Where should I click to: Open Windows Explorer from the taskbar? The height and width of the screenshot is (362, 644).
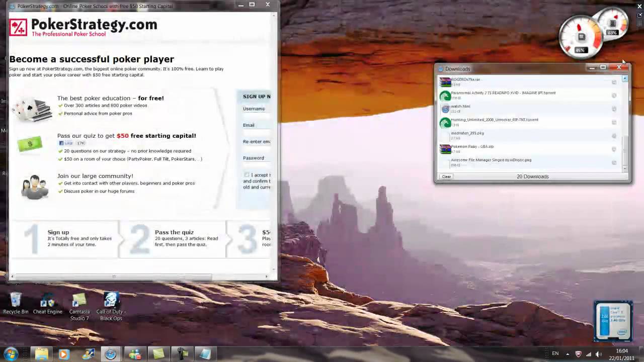click(41, 354)
